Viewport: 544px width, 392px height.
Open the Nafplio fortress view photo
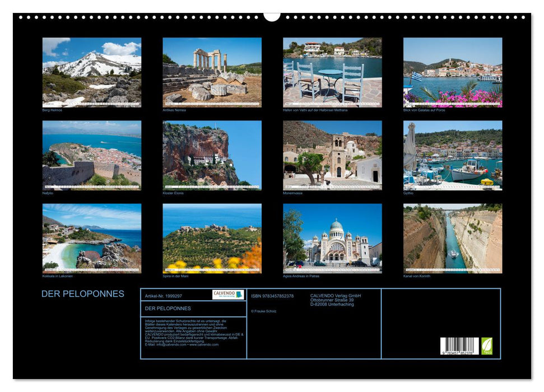tap(92, 155)
